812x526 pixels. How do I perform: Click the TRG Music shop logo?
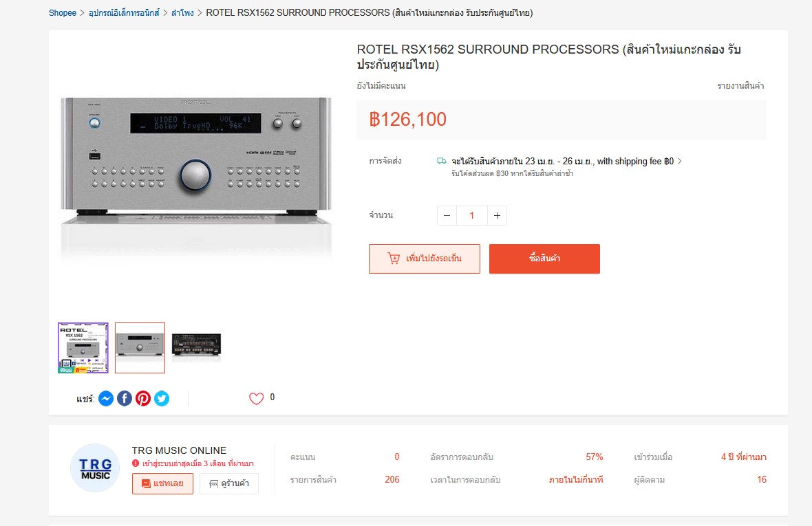point(95,468)
